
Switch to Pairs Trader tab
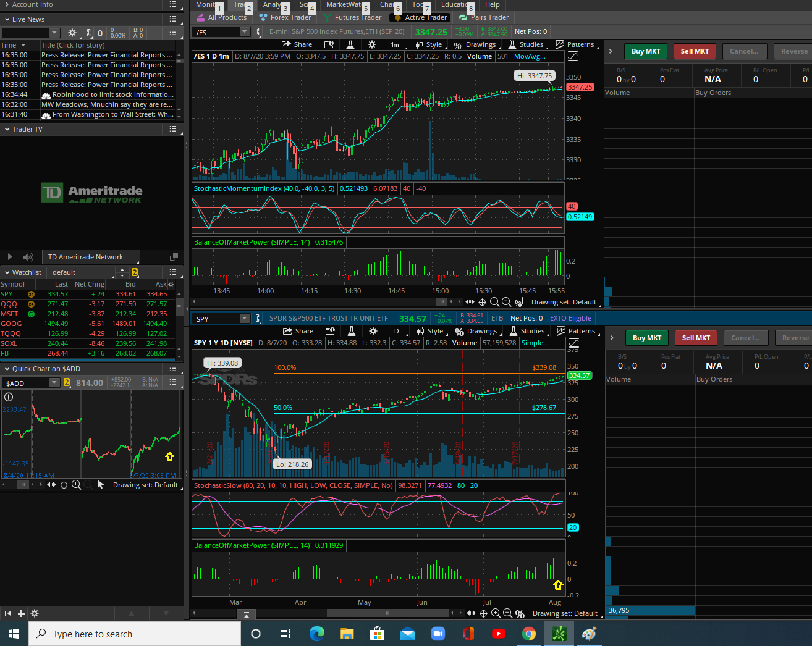pyautogui.click(x=484, y=17)
